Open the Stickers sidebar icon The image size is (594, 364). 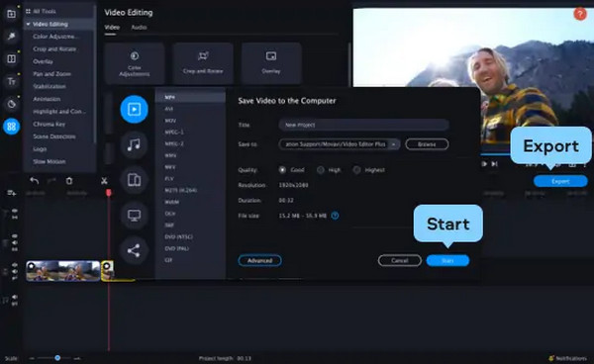[x=11, y=104]
